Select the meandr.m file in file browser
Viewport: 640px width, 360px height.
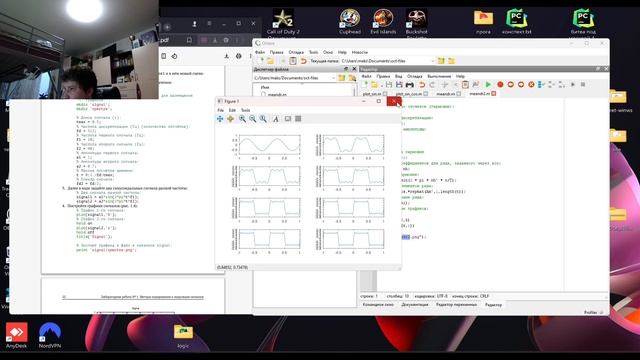pyautogui.click(x=277, y=95)
